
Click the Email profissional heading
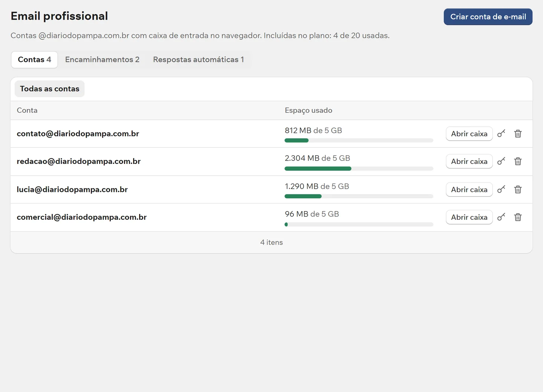59,16
